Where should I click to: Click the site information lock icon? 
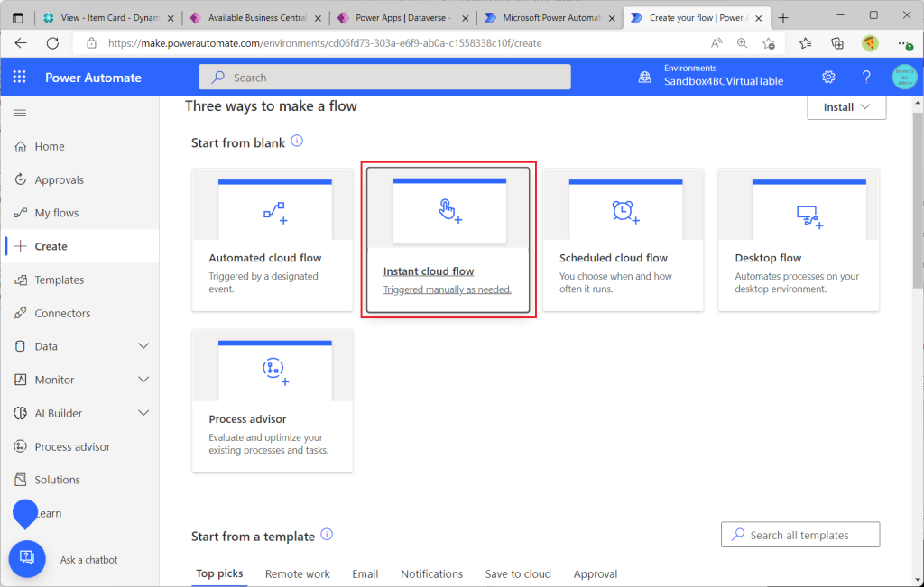tap(91, 43)
